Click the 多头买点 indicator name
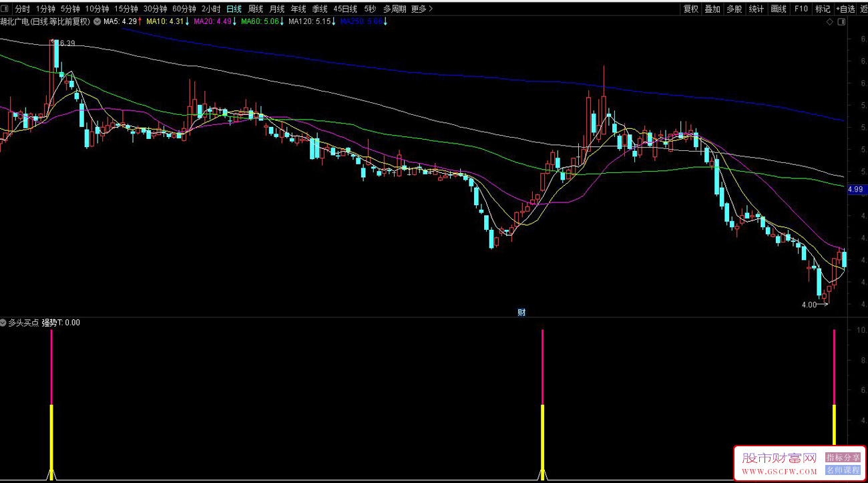The height and width of the screenshot is (483, 868). (23, 323)
